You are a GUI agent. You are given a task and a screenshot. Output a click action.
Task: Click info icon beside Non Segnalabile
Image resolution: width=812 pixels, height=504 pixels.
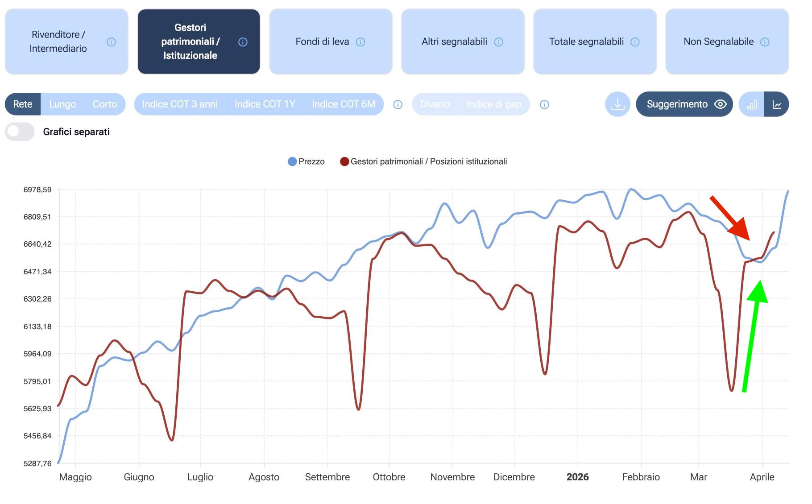pyautogui.click(x=765, y=42)
